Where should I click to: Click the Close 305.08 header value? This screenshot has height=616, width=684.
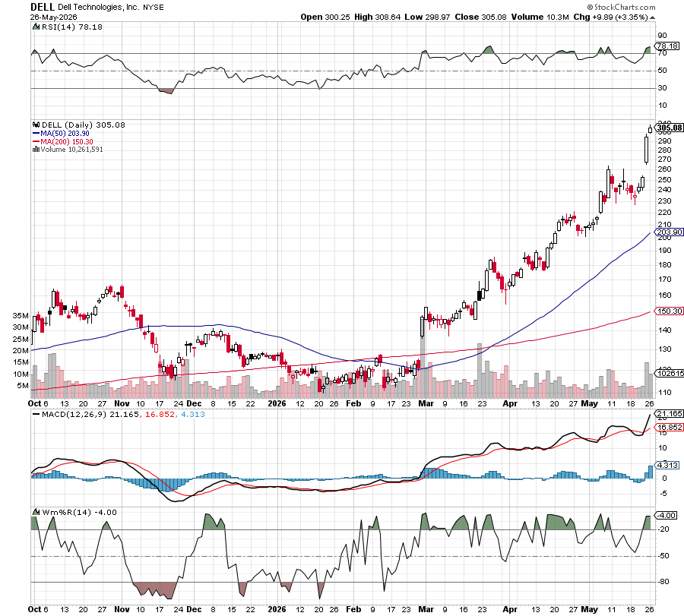click(481, 17)
